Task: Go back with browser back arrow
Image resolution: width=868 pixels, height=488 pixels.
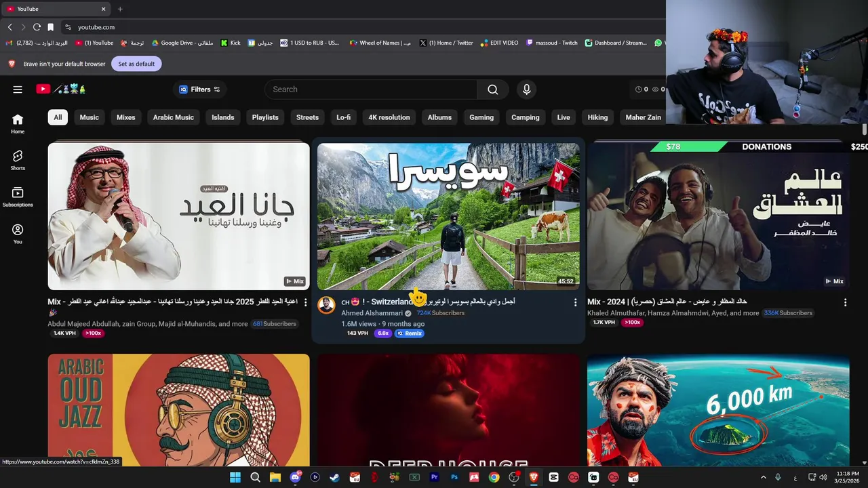Action: 9,27
